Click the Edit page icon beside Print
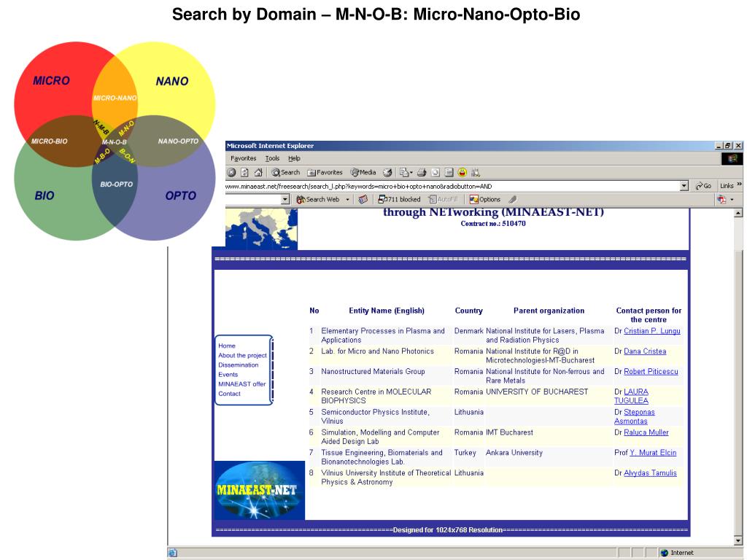This screenshot has width=747, height=560. pos(435,172)
